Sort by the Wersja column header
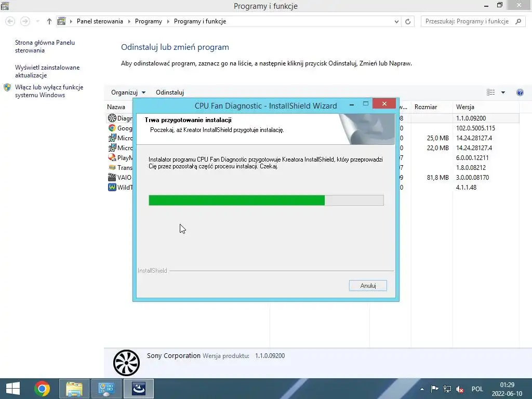Viewport: 532px width, 399px height. [465, 107]
